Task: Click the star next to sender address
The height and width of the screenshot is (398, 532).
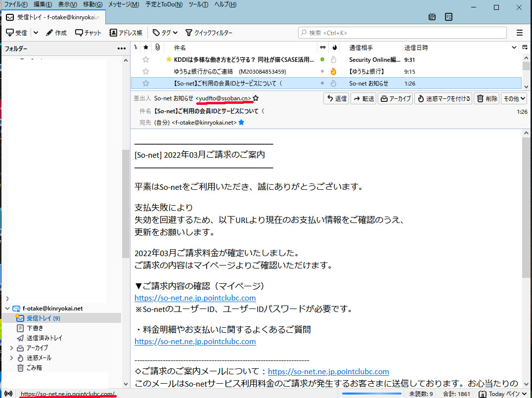Action: pyautogui.click(x=256, y=98)
